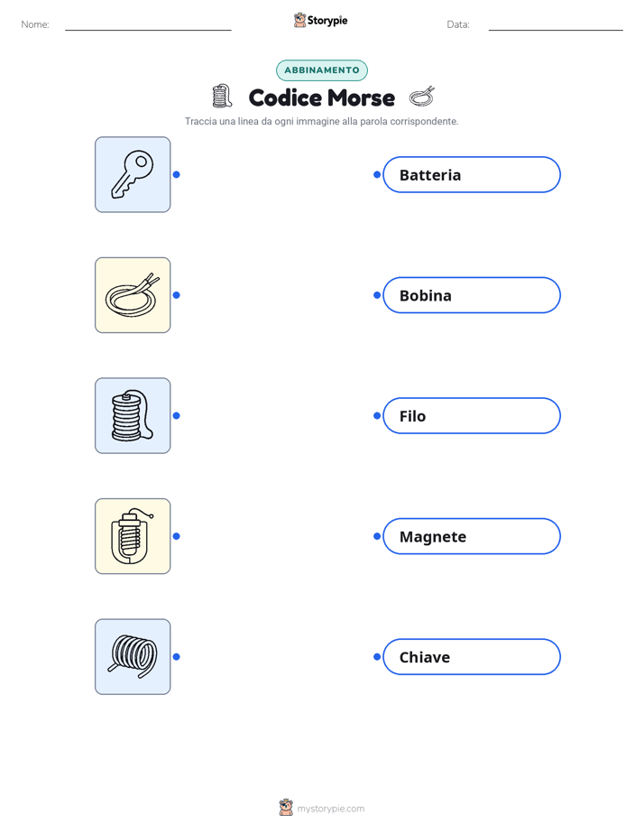The width and height of the screenshot is (644, 834).
Task: Click the Storypie bear logo at top
Action: click(299, 20)
